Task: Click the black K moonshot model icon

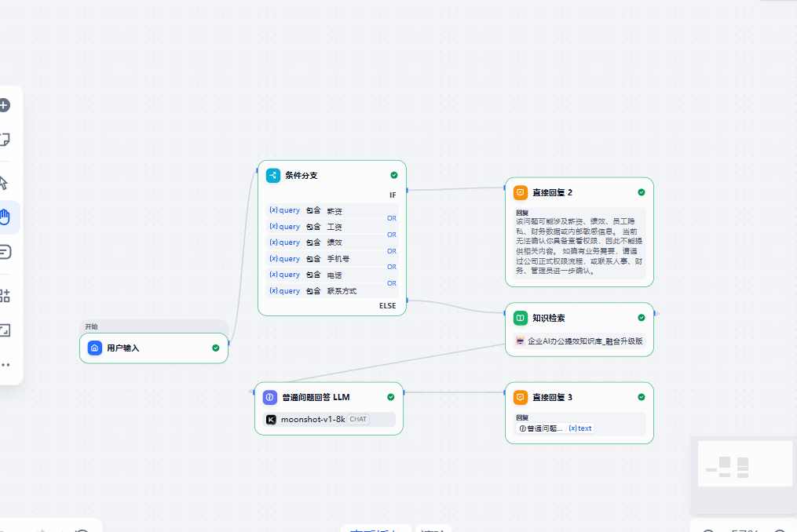Action: tap(271, 419)
